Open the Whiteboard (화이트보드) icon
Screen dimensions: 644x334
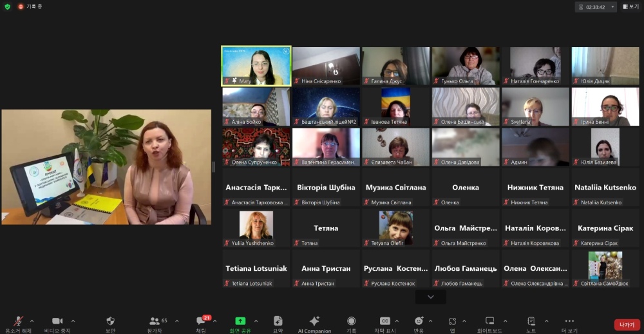[489, 321]
